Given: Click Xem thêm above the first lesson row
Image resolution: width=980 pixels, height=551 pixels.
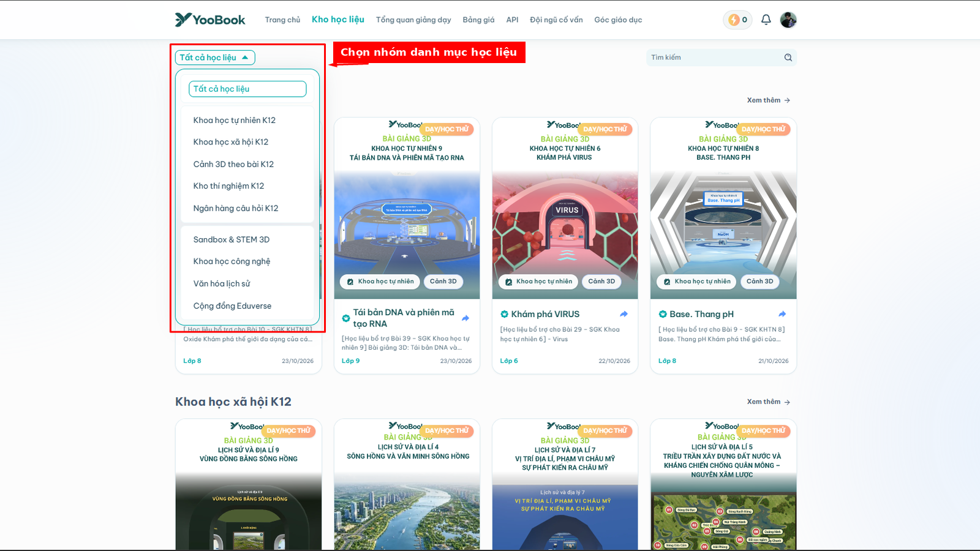Looking at the screenshot, I should point(768,100).
